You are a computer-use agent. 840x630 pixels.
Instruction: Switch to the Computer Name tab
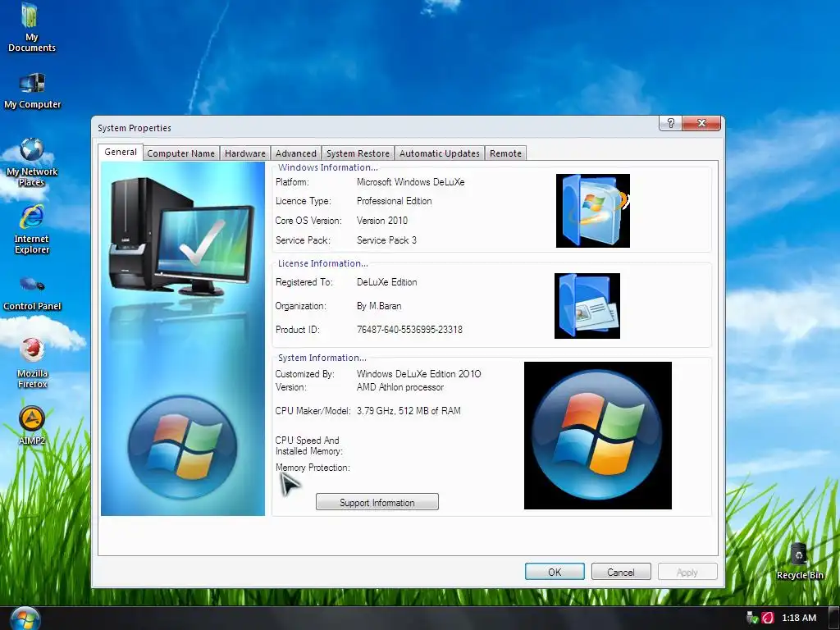[x=181, y=153]
